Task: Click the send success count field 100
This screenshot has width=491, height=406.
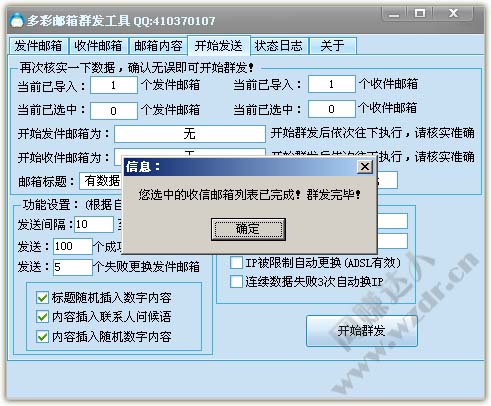Action: (x=73, y=247)
